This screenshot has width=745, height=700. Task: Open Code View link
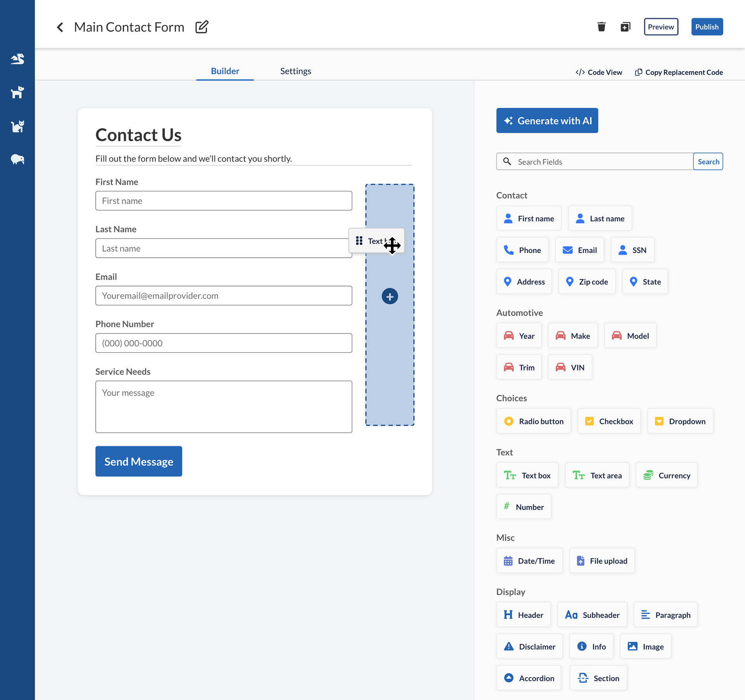[x=599, y=72]
